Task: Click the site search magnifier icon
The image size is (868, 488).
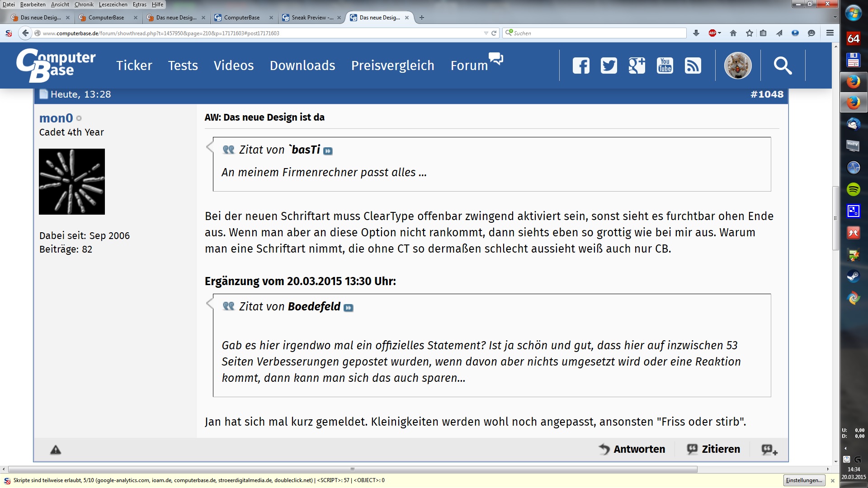Action: 783,66
